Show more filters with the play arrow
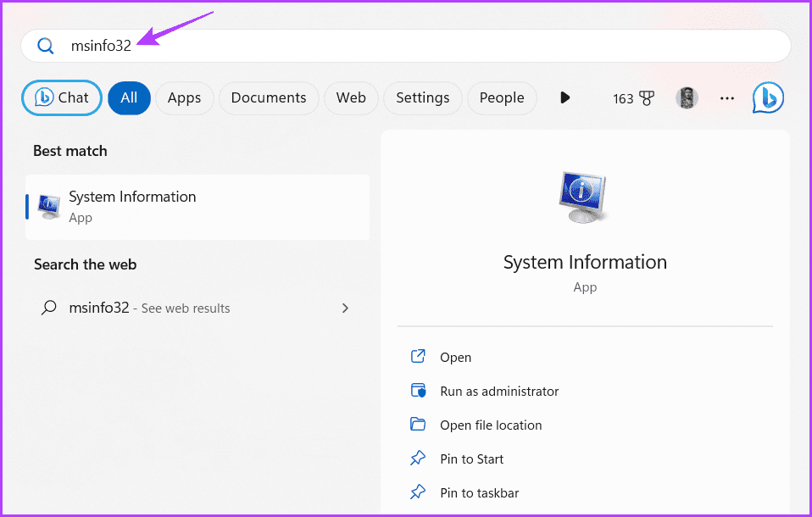812x517 pixels. pos(565,97)
